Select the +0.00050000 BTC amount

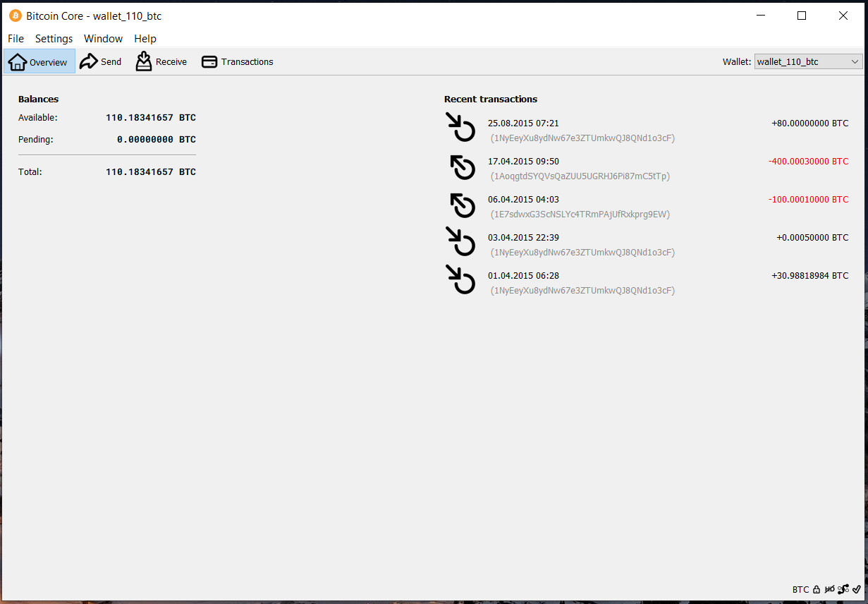pos(812,238)
